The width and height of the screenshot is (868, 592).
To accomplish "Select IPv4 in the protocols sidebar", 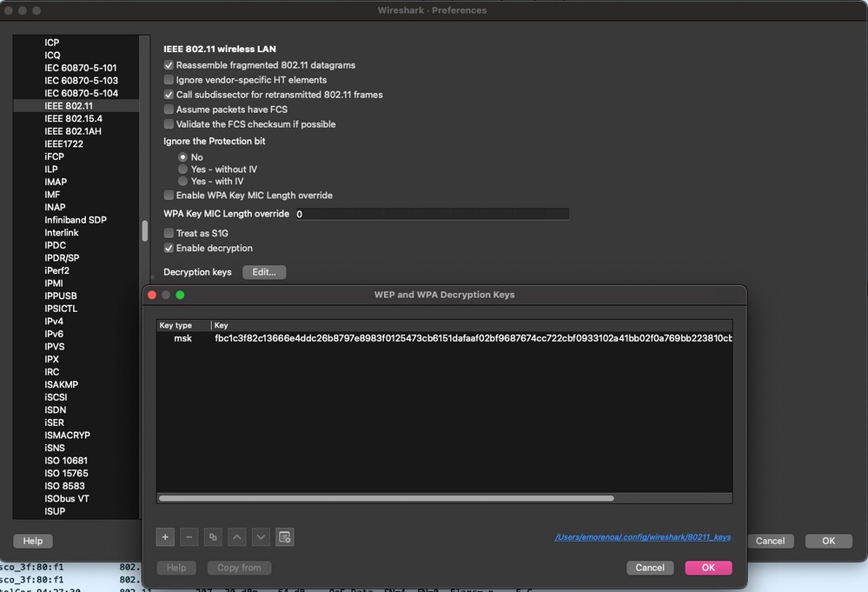I will click(x=54, y=321).
